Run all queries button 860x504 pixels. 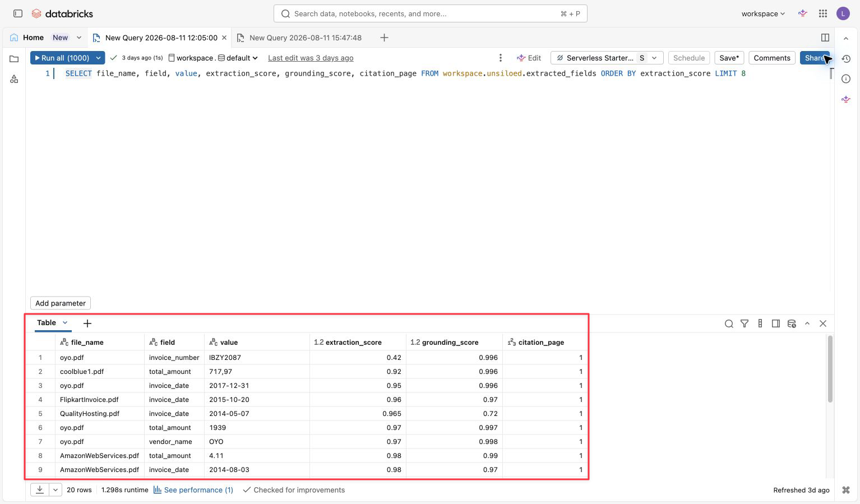62,58
